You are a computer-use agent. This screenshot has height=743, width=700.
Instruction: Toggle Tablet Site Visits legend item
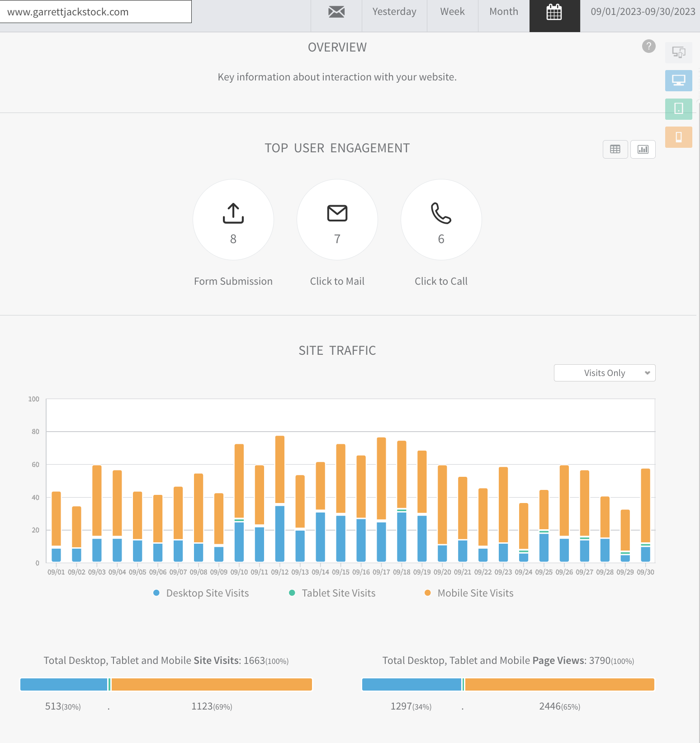click(332, 593)
